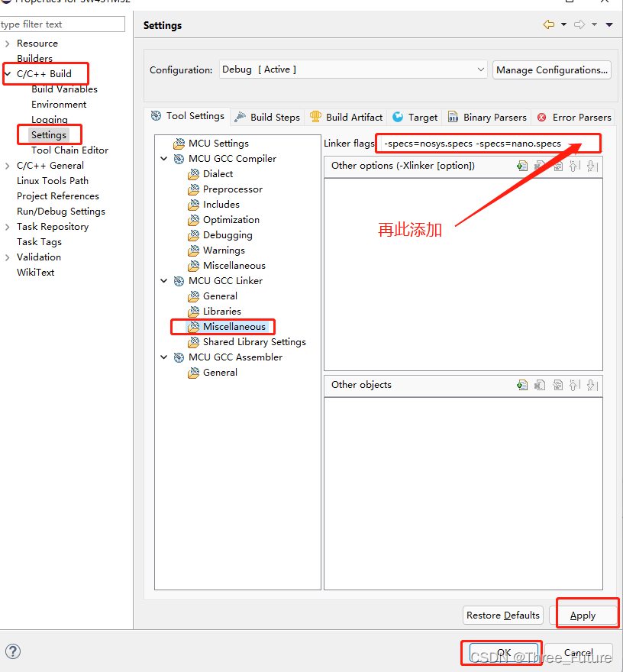Delete entry in Other objects list
The image size is (623, 672).
coord(540,385)
